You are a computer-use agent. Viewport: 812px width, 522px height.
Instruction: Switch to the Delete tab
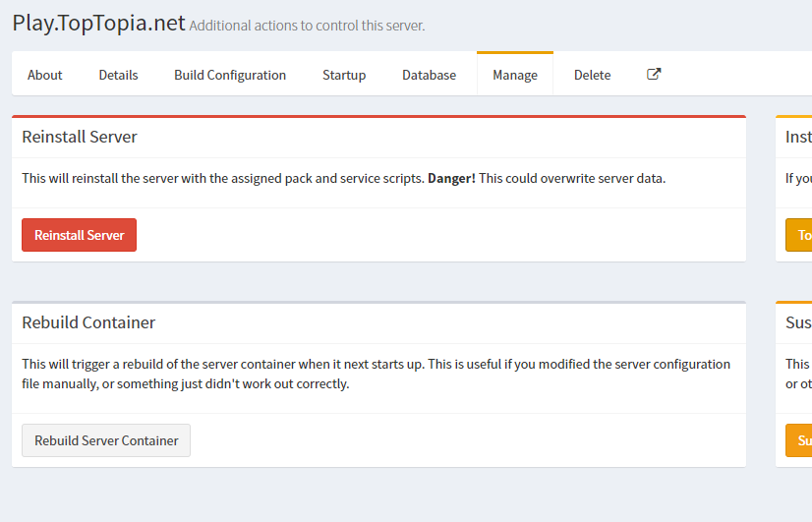pyautogui.click(x=592, y=75)
